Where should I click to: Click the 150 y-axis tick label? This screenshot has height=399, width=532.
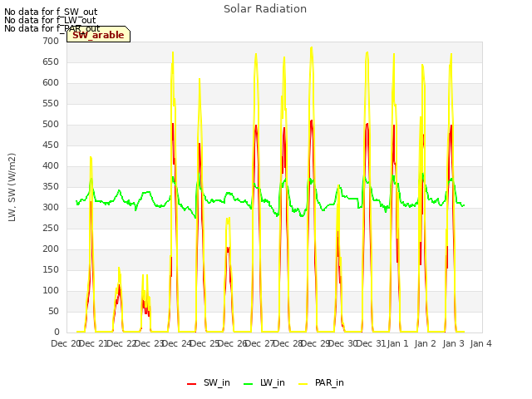[51, 269]
